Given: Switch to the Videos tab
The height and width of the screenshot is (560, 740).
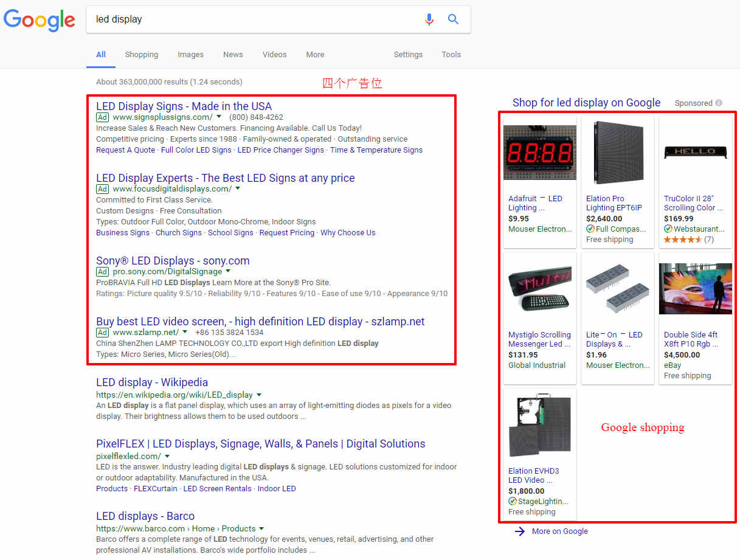Looking at the screenshot, I should pos(274,54).
